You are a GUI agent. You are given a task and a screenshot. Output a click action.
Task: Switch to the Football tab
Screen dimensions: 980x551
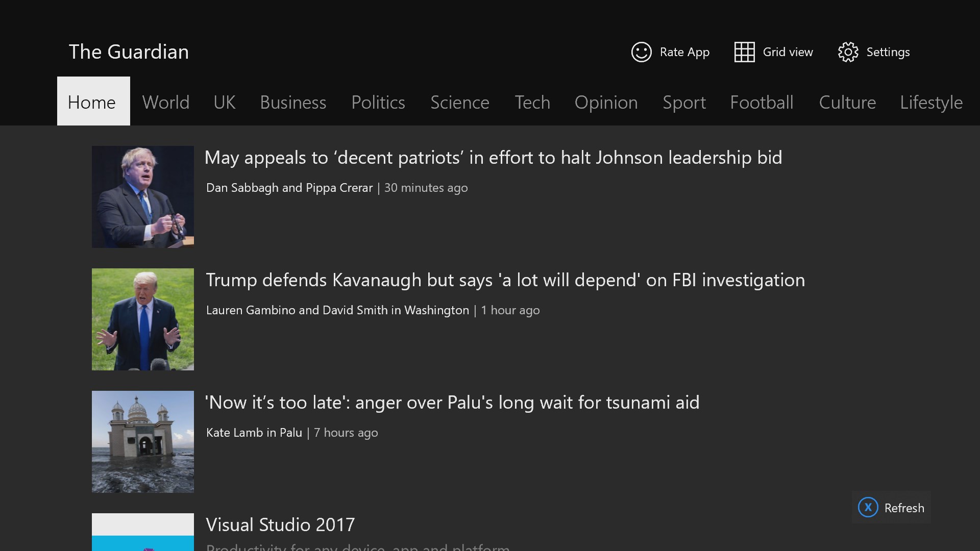pyautogui.click(x=762, y=102)
